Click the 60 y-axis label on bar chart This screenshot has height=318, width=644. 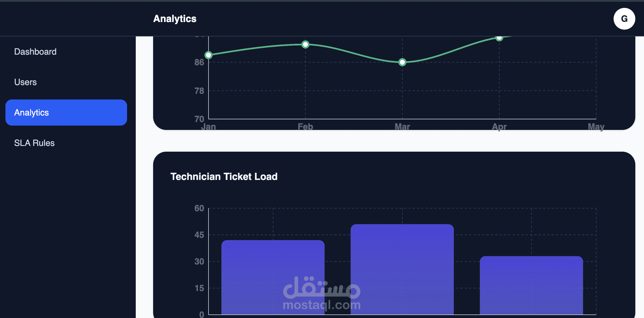click(199, 208)
